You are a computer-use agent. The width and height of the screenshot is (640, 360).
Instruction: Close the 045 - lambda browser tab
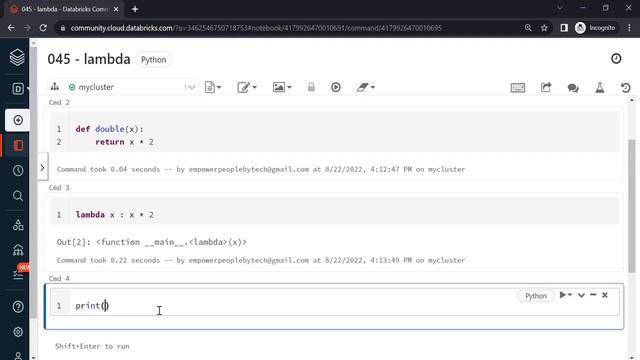tap(116, 9)
